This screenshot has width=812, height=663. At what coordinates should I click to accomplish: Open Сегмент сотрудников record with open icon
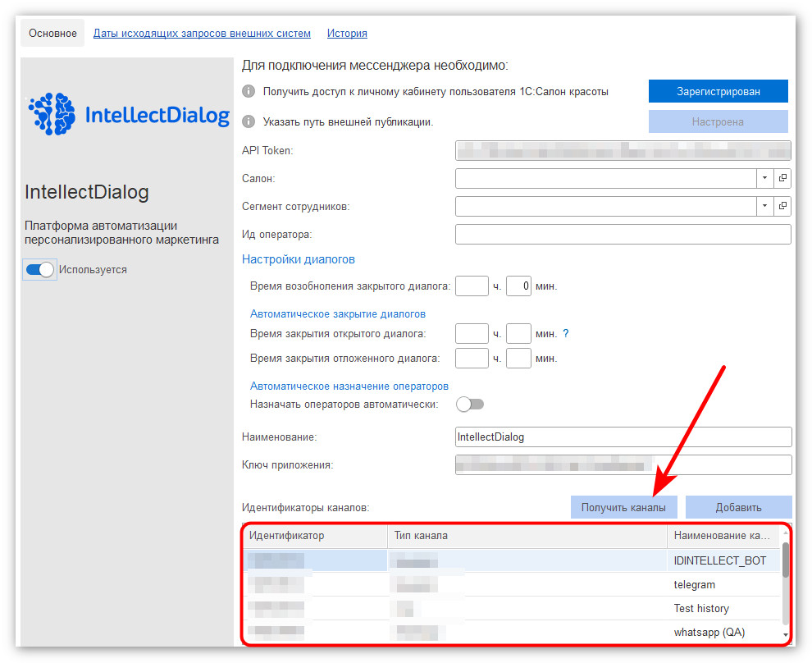(x=782, y=206)
